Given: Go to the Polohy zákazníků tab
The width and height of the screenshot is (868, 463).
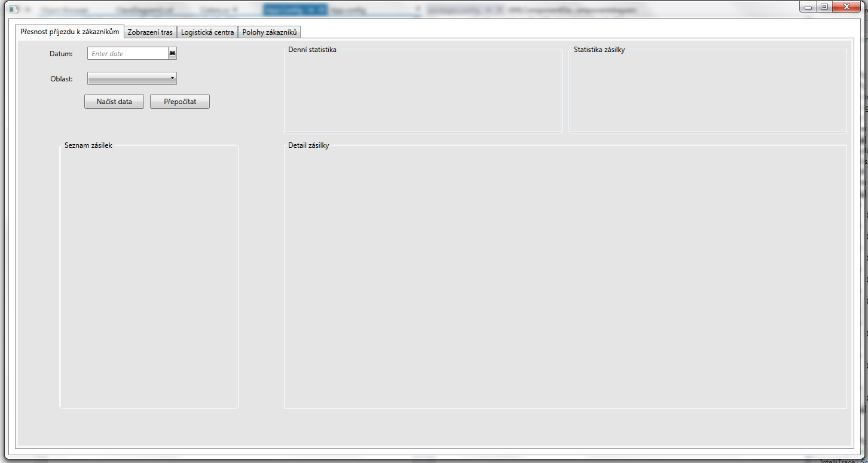Looking at the screenshot, I should pos(270,32).
